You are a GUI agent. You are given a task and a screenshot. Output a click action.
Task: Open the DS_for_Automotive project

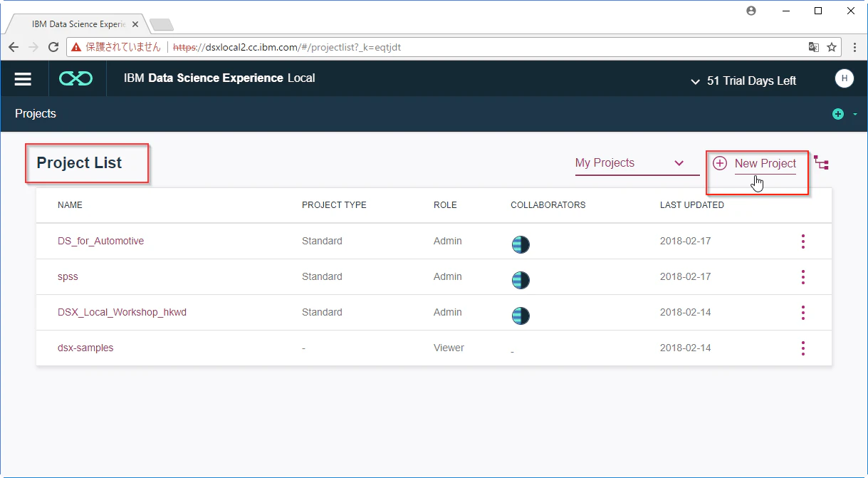(100, 241)
